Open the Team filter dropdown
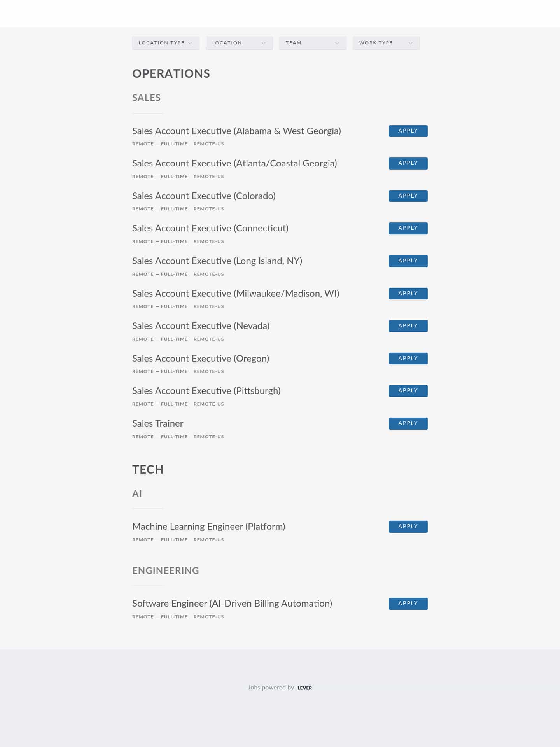This screenshot has width=560, height=747. point(313,43)
